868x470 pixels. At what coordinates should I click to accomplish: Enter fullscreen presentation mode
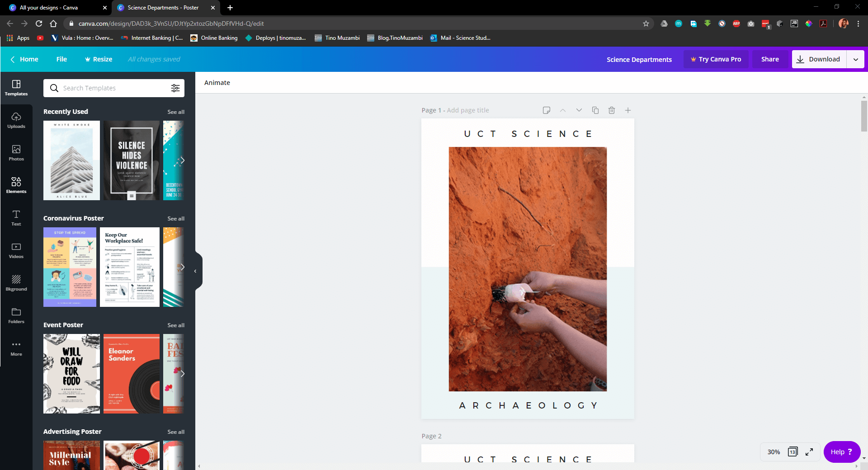pyautogui.click(x=809, y=452)
